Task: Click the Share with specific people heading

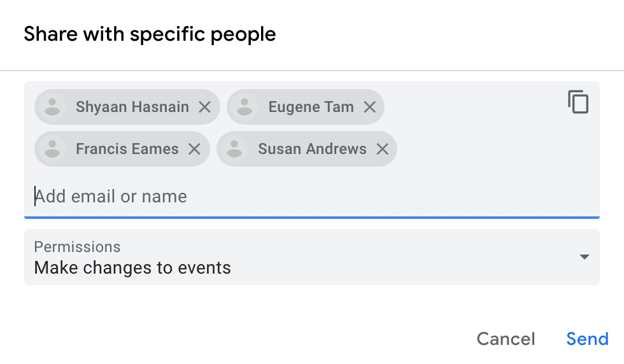Action: coord(150,34)
